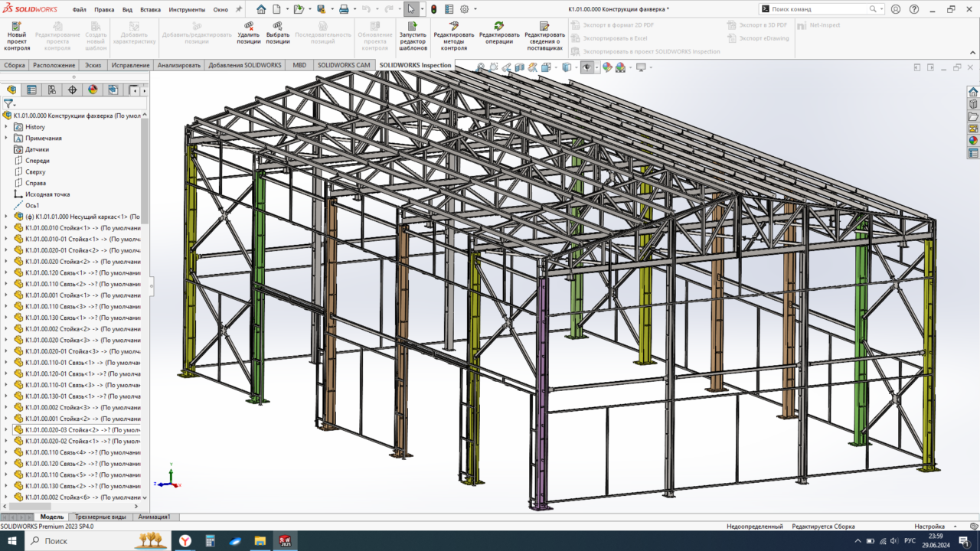Toggle the pin next to the Окно menu
This screenshot has width=980, height=551.
pos(238,10)
